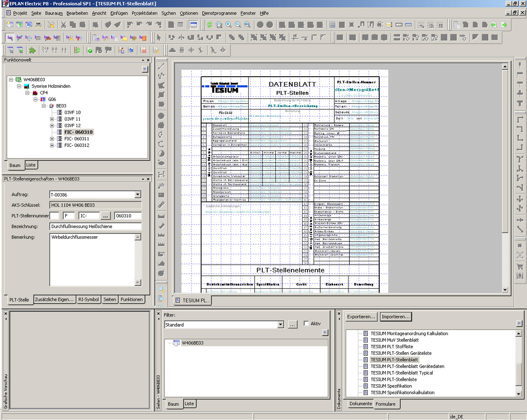Click the scissors Cut icon
The height and width of the screenshot is (420, 527).
click(63, 25)
